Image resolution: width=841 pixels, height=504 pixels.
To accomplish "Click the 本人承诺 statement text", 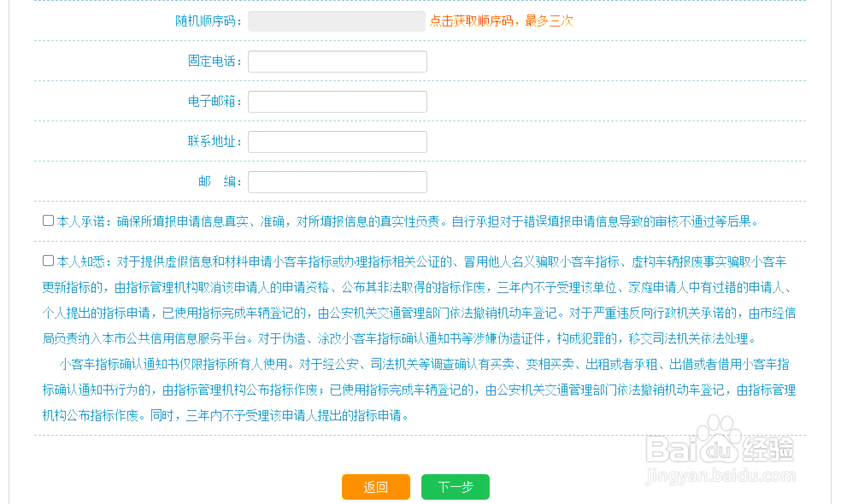I will pos(408,221).
